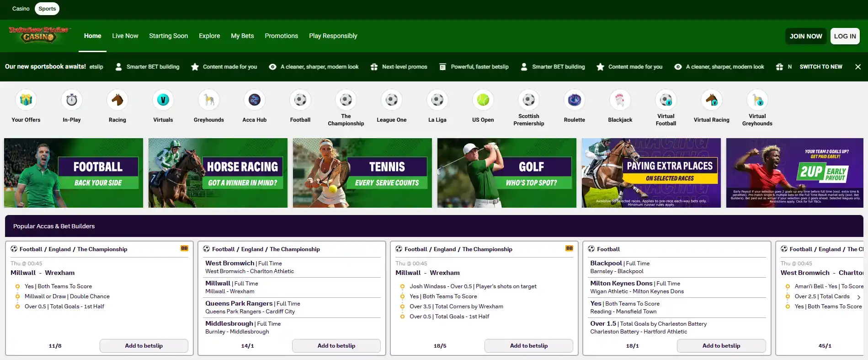Click 'Over 2.5 | Total Cards' leg
This screenshot has height=360, width=868.
coord(822,296)
